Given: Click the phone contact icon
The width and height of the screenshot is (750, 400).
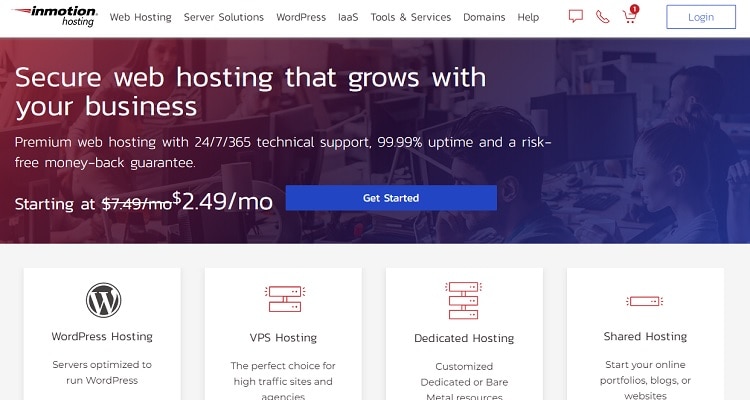Looking at the screenshot, I should point(603,17).
